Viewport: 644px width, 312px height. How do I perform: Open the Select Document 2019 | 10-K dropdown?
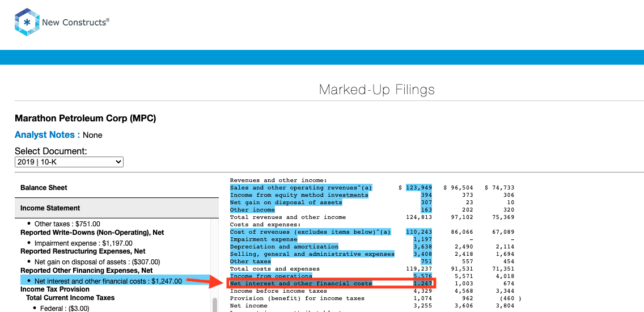(69, 162)
